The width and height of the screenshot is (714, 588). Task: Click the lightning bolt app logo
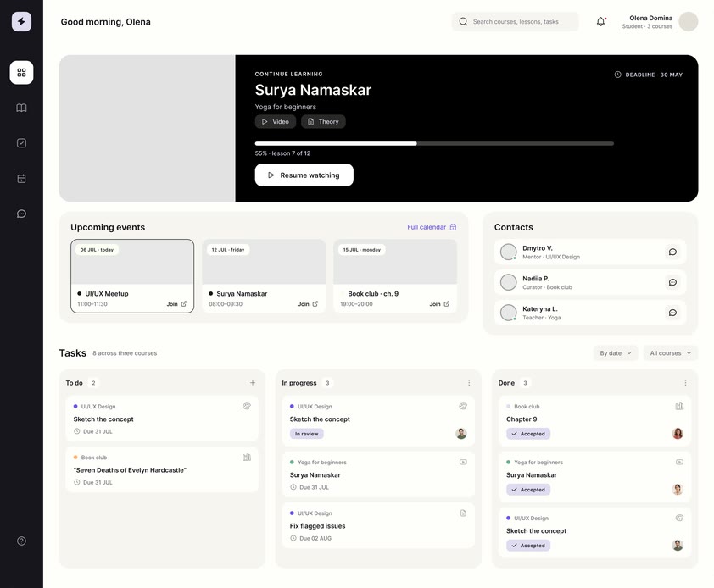coord(21,21)
